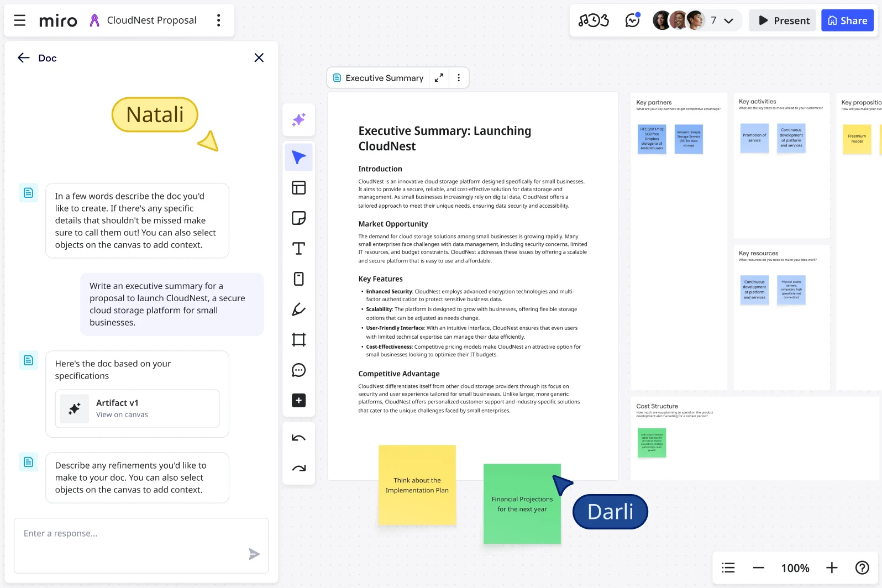Go back from the Doc panel
The width and height of the screenshot is (882, 588).
click(23, 58)
